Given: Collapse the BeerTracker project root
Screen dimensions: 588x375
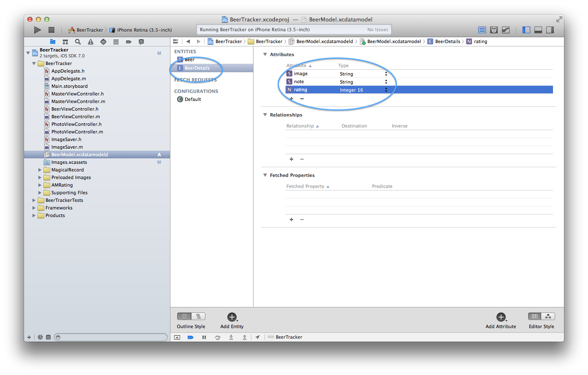Looking at the screenshot, I should 28,53.
